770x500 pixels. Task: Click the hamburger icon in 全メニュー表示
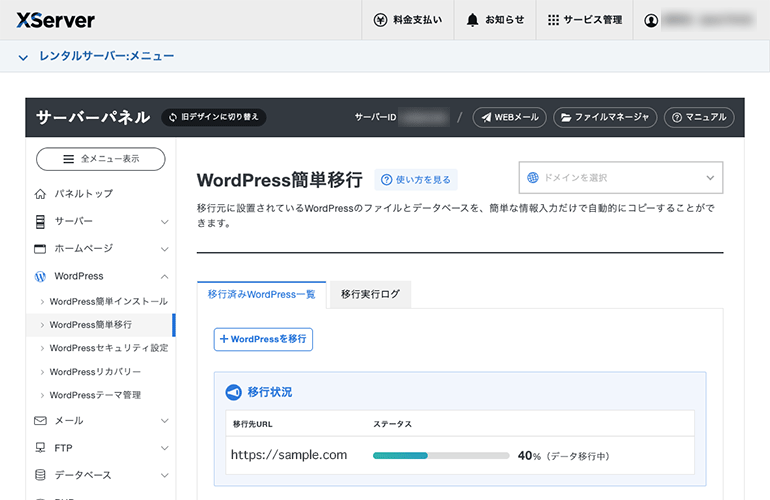pyautogui.click(x=68, y=159)
